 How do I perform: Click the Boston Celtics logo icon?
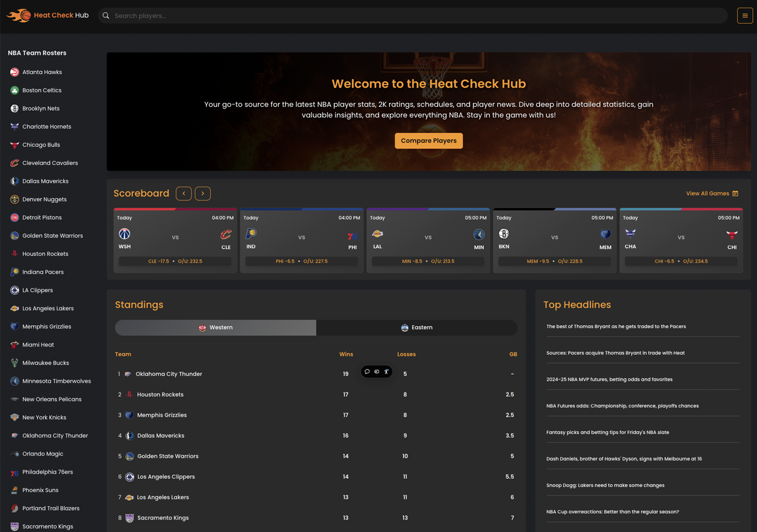(x=15, y=90)
